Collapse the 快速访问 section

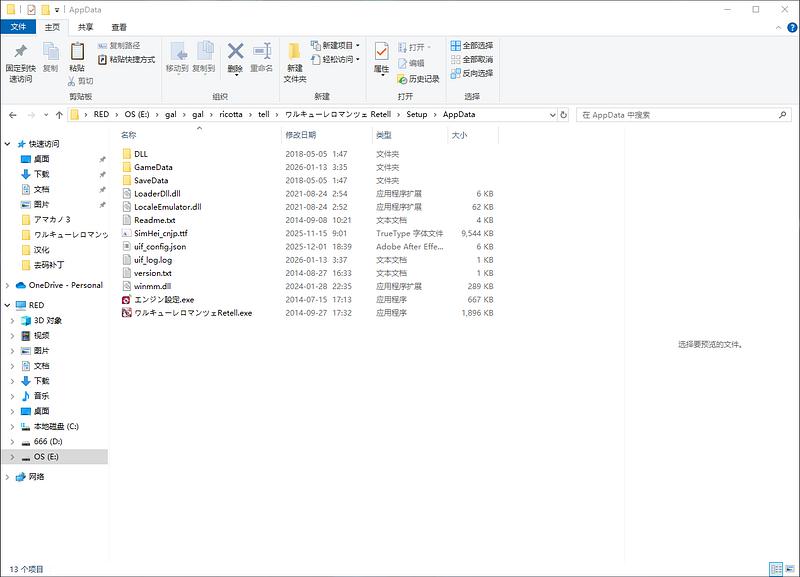[9, 144]
